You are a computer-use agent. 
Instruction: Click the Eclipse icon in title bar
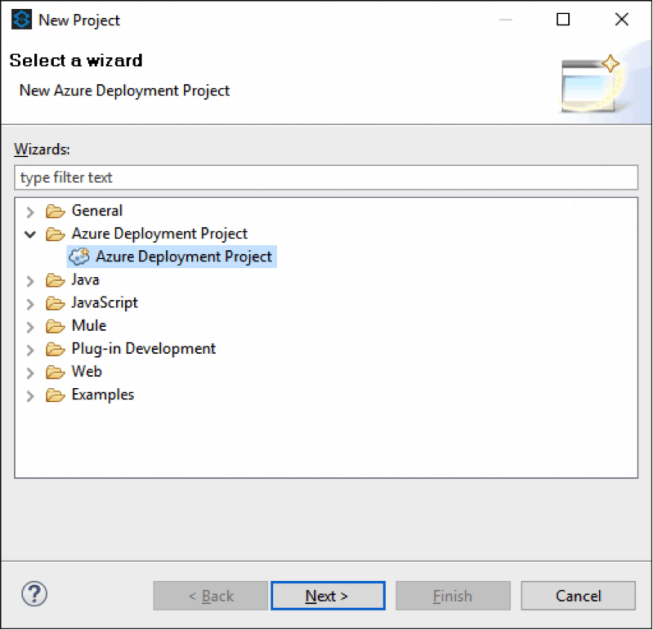pyautogui.click(x=21, y=19)
